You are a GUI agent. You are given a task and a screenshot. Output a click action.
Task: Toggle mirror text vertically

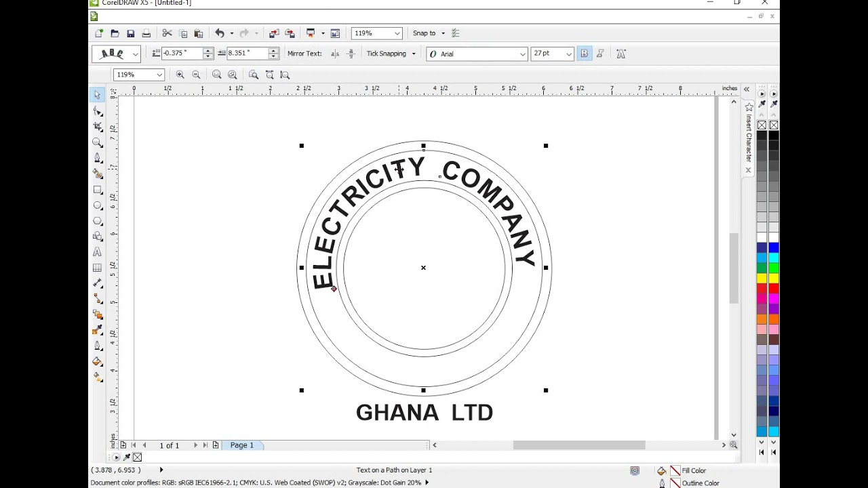351,54
